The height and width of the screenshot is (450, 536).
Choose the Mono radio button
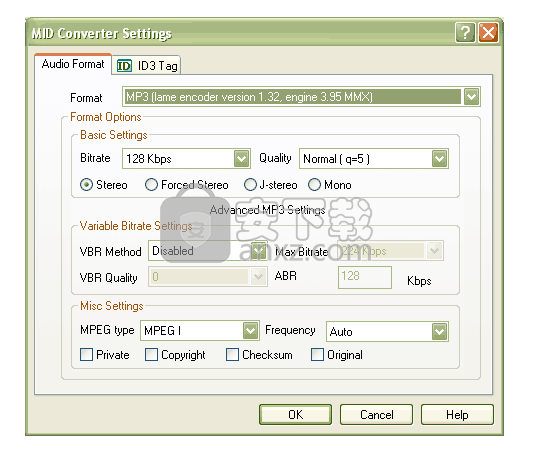[314, 185]
